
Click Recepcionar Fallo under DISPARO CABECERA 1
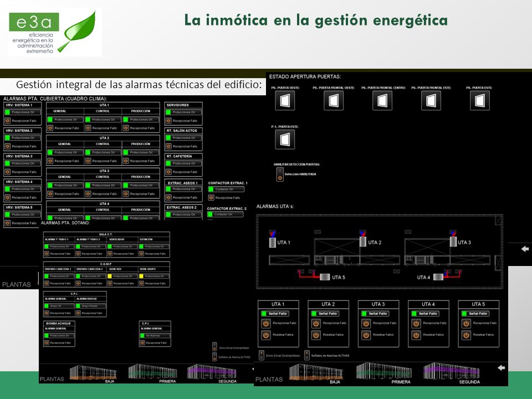click(47, 283)
